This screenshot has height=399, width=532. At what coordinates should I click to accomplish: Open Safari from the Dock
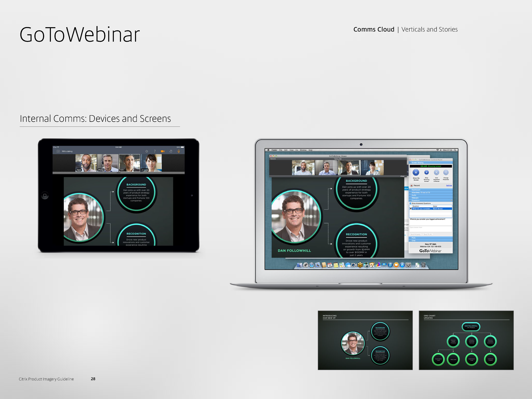click(312, 265)
